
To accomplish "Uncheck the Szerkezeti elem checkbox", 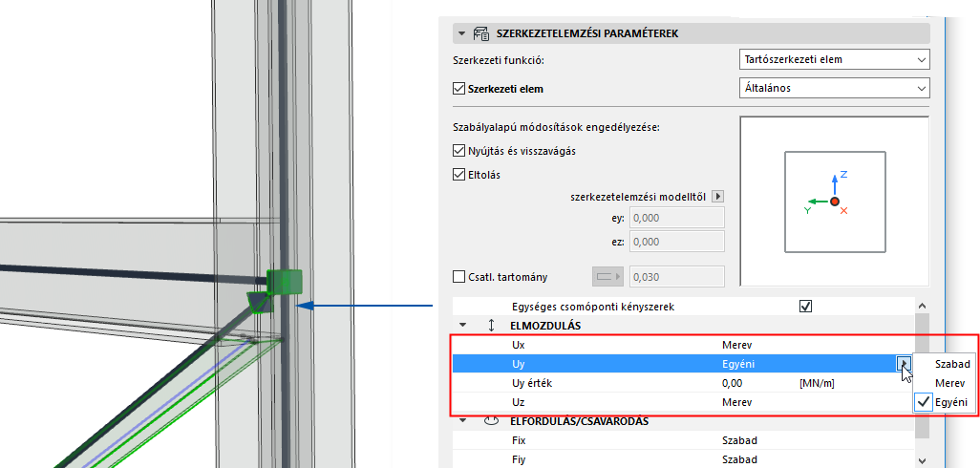I will [x=458, y=89].
